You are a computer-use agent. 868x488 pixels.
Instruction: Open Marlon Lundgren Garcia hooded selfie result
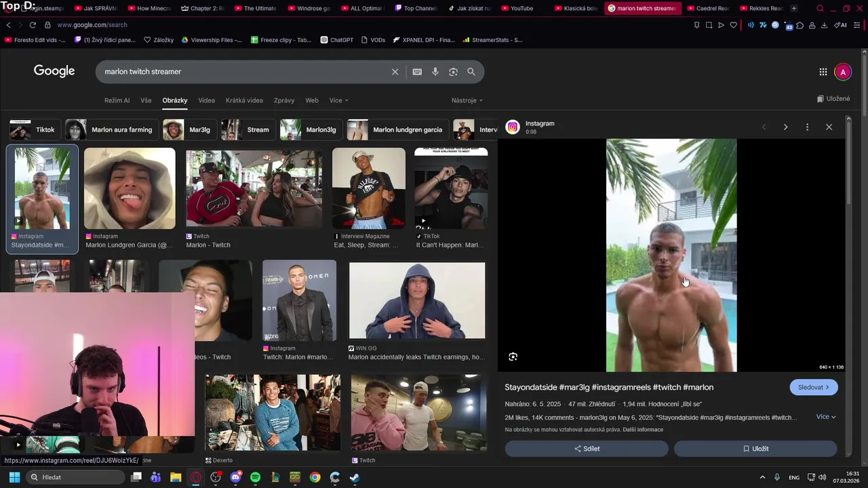pos(130,188)
